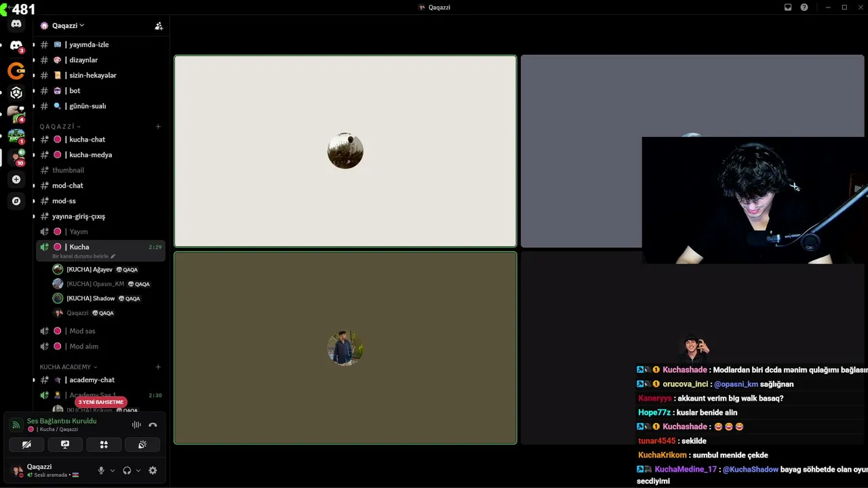
Task: Open the sizin-hekayələr channel
Action: (100, 75)
